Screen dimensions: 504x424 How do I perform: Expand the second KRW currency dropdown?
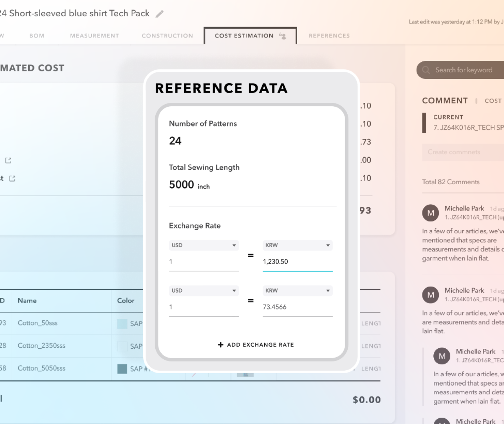coord(298,290)
